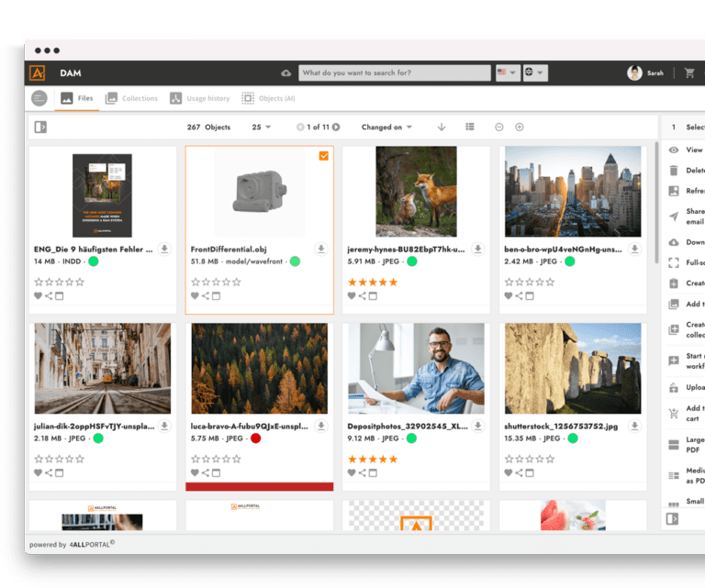Image resolution: width=705 pixels, height=588 pixels.
Task: Favorite ben-o-bro city image heart
Action: (508, 296)
